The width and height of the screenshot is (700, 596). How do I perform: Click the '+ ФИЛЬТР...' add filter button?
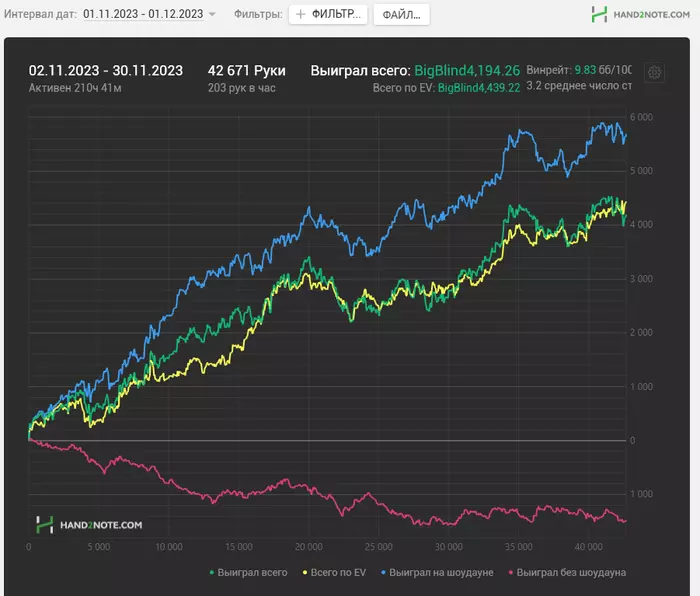pyautogui.click(x=328, y=15)
